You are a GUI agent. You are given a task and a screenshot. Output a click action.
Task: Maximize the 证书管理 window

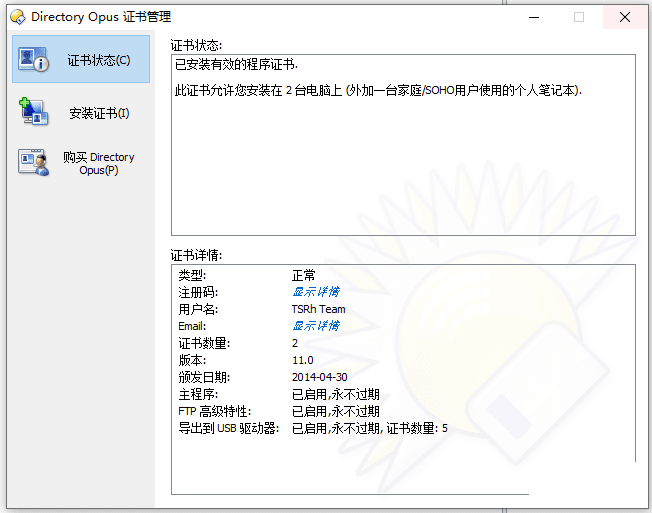(x=579, y=17)
